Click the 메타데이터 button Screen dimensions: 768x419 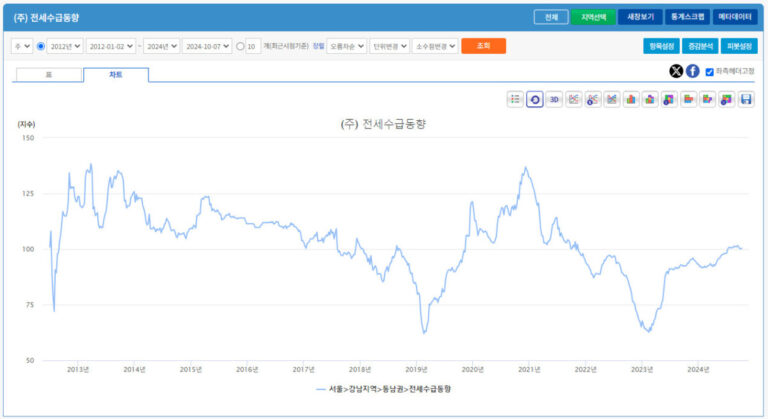tap(735, 17)
